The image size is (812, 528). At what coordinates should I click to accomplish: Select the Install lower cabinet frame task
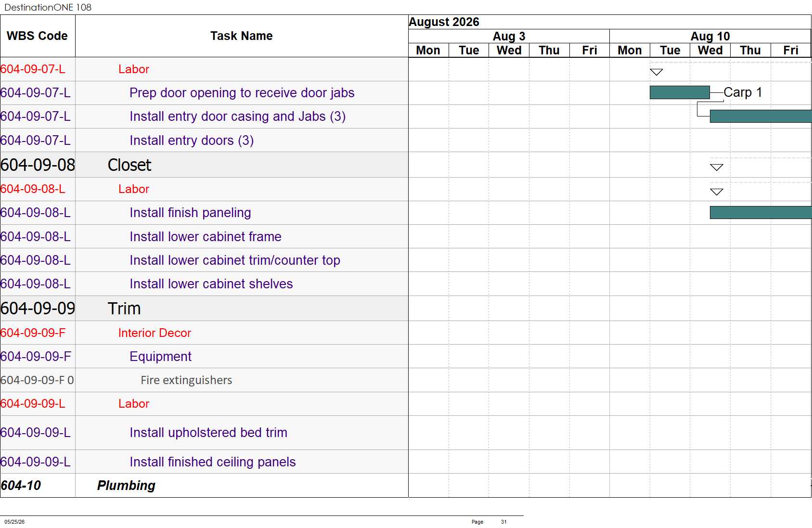(x=206, y=237)
